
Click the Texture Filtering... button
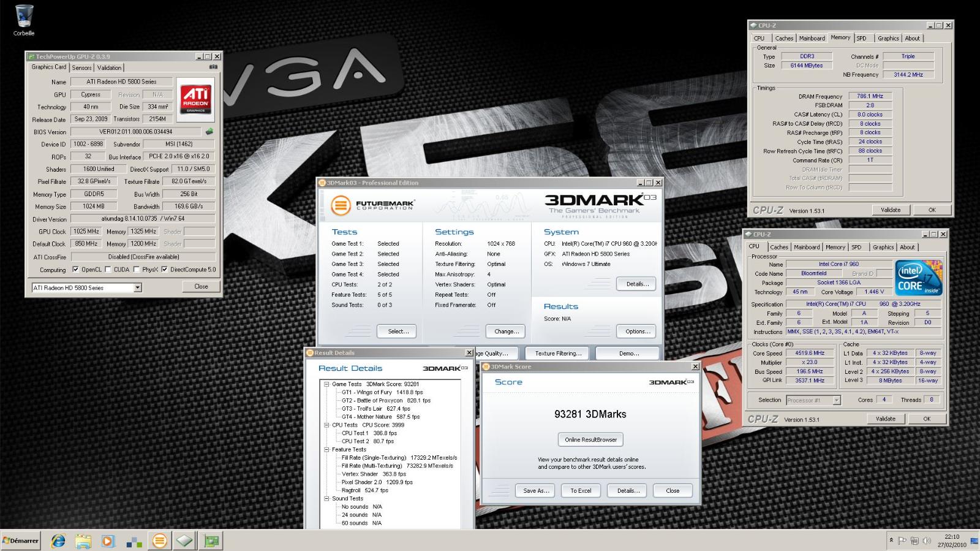pyautogui.click(x=558, y=353)
